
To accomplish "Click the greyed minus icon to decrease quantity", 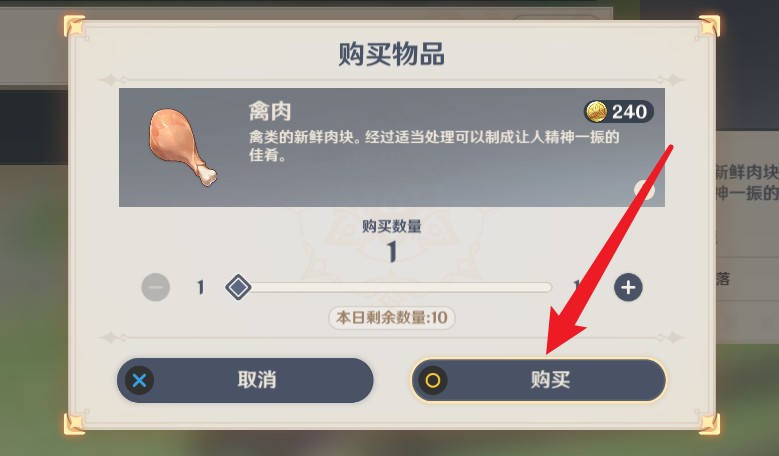I will 156,287.
